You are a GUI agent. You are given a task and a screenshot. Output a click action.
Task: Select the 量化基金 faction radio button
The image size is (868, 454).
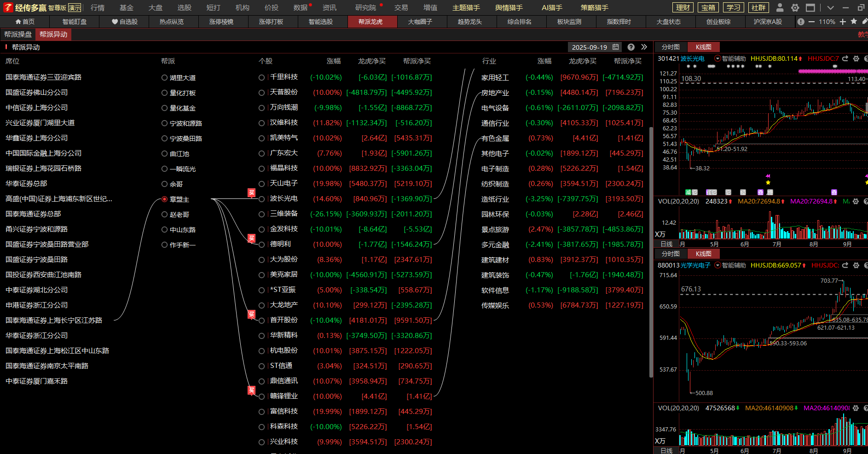click(x=164, y=108)
